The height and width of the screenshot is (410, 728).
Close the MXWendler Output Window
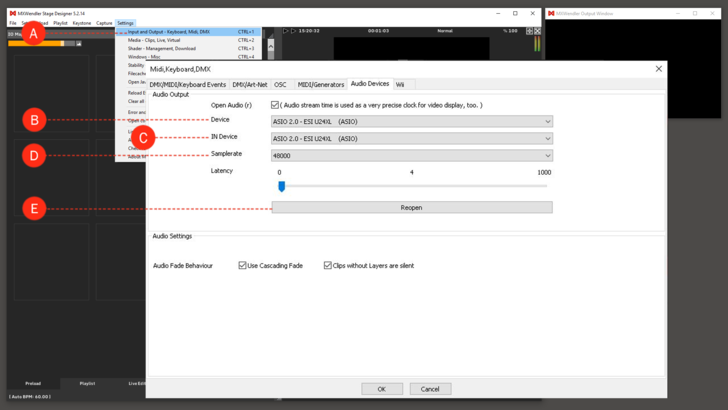click(x=712, y=13)
